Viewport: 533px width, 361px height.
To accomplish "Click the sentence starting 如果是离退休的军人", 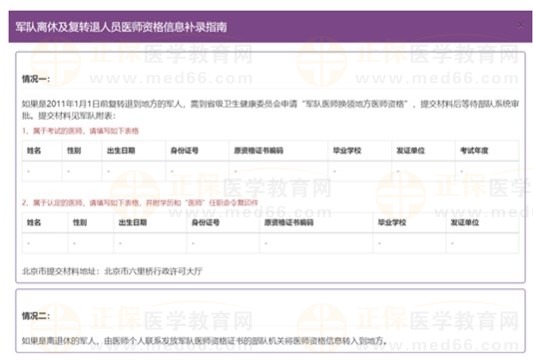I will (205, 340).
